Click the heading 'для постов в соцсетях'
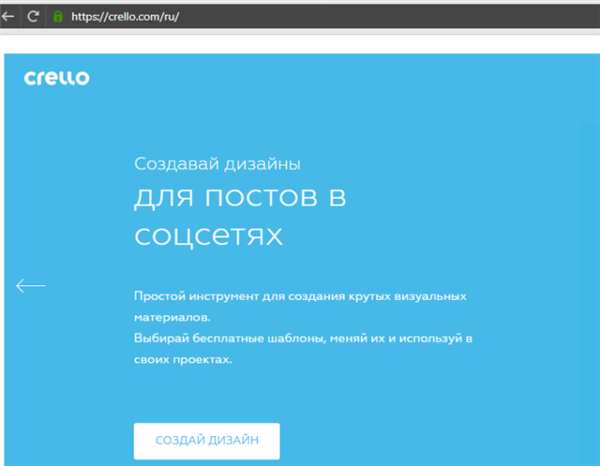The width and height of the screenshot is (600, 466). [x=240, y=217]
